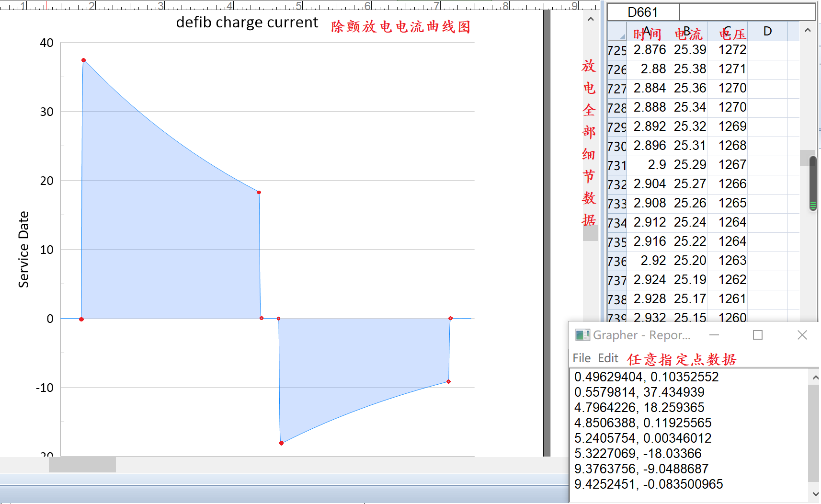Select column D header in the worksheet
The height and width of the screenshot is (504, 821).
(x=767, y=32)
